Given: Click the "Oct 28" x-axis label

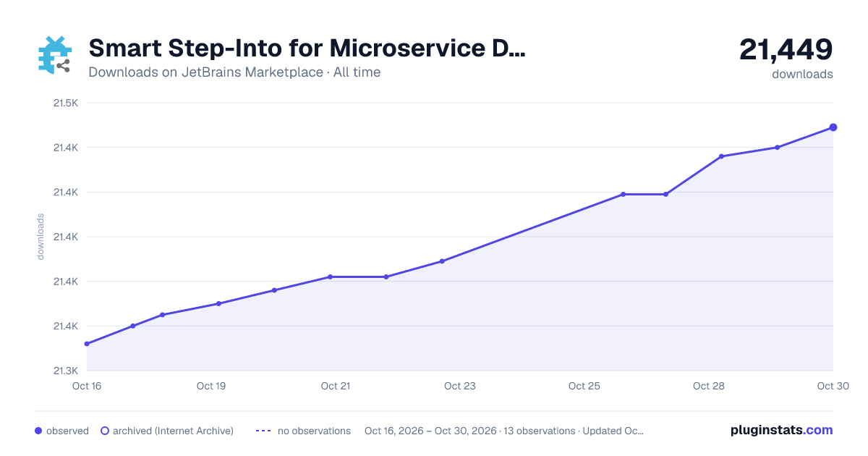Looking at the screenshot, I should pos(709,386).
